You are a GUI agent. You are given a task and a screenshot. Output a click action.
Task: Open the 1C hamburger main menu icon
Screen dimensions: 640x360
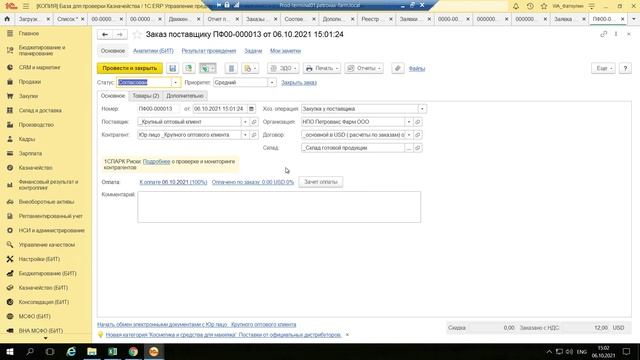point(26,6)
